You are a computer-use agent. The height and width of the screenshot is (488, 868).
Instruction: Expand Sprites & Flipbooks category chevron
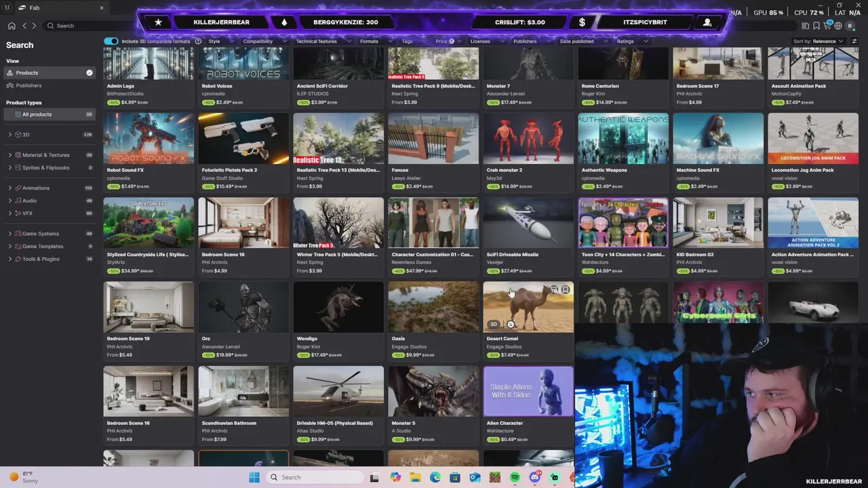click(9, 167)
